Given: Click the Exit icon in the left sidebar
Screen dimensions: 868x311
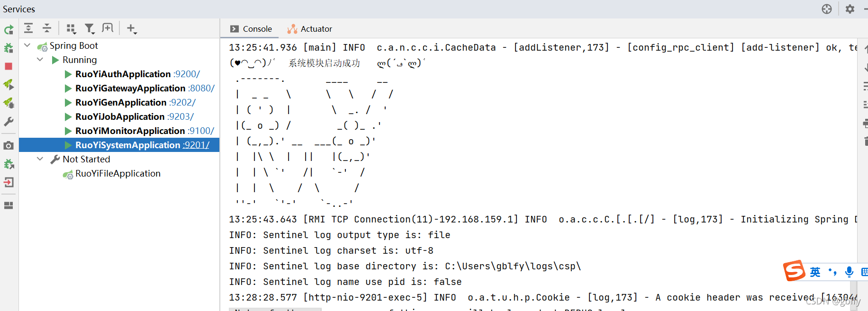Looking at the screenshot, I should coord(9,182).
